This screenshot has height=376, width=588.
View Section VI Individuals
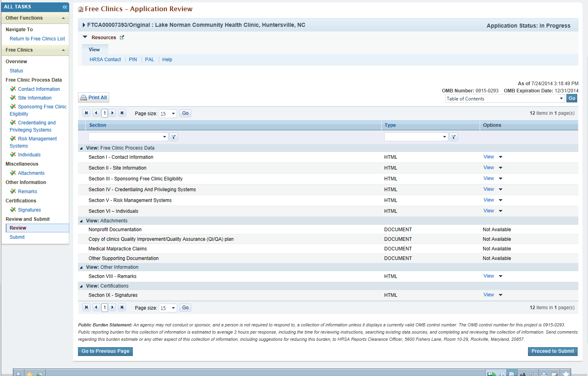tap(488, 211)
